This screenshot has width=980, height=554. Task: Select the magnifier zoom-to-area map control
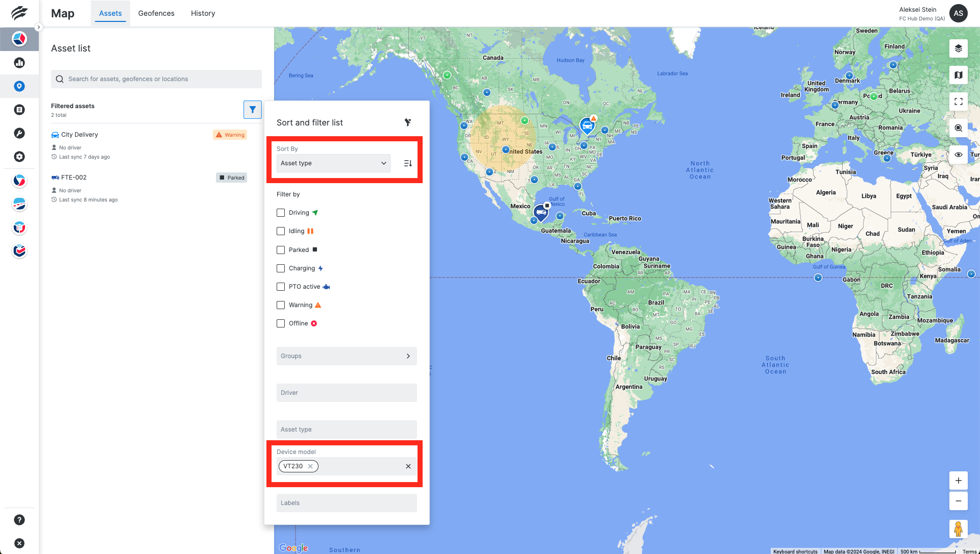tap(959, 128)
